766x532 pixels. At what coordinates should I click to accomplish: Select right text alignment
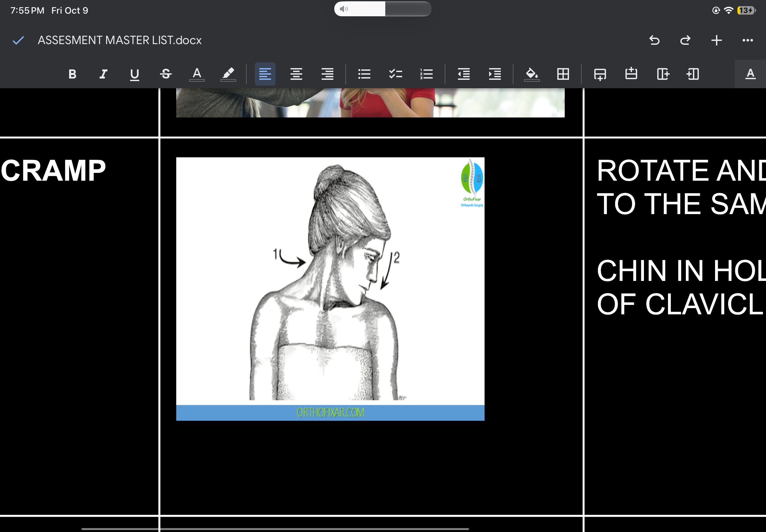[327, 74]
